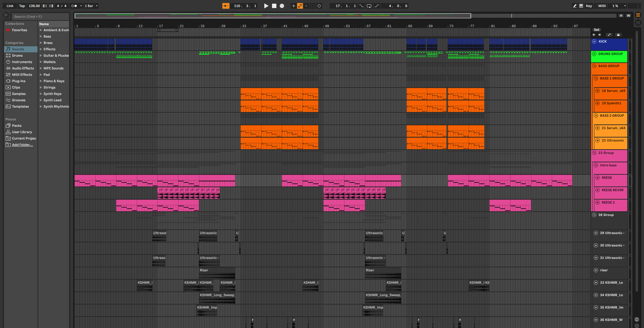Open the Quantization 1 Bar menu
644x328 pixels.
tap(91, 6)
